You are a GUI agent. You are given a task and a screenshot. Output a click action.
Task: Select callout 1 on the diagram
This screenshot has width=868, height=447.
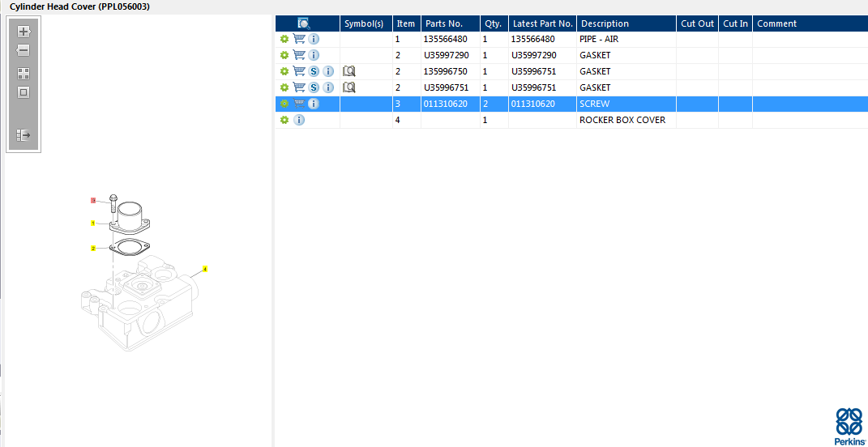(93, 223)
